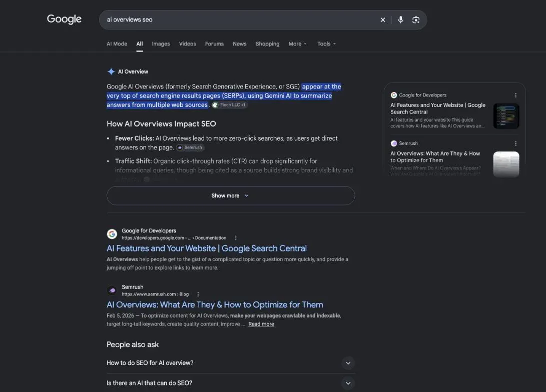Screen dimensions: 546x392
Task: Go to the Forums tab
Action: click(214, 44)
